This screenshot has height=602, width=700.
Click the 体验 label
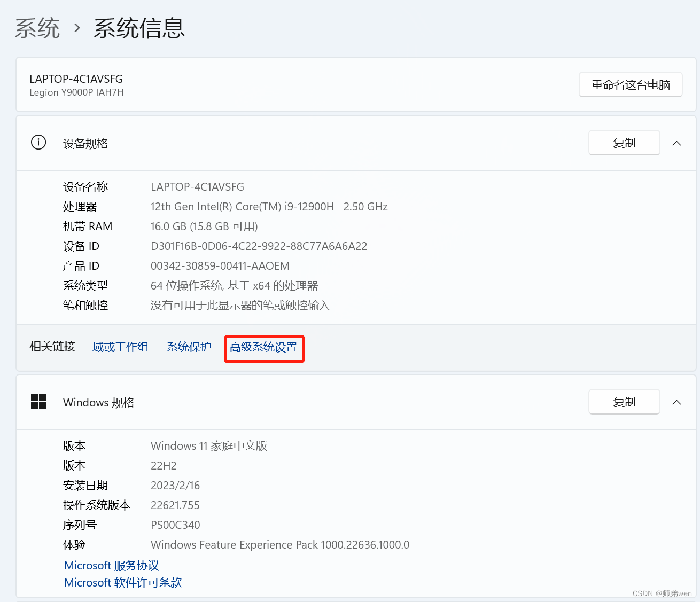pyautogui.click(x=74, y=545)
